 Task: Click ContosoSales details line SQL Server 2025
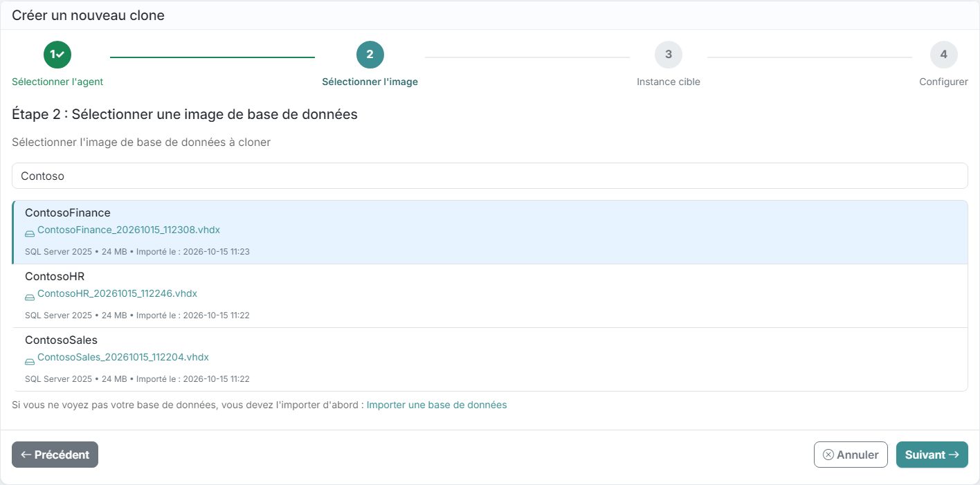coord(137,379)
